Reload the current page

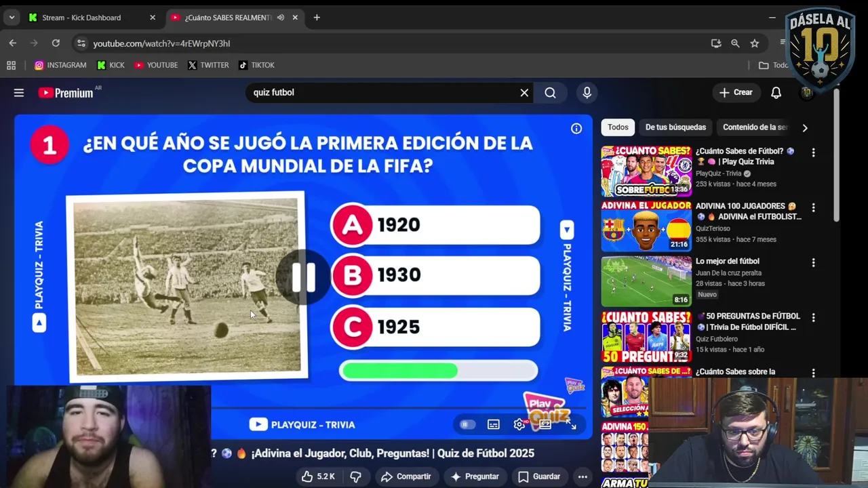click(56, 43)
